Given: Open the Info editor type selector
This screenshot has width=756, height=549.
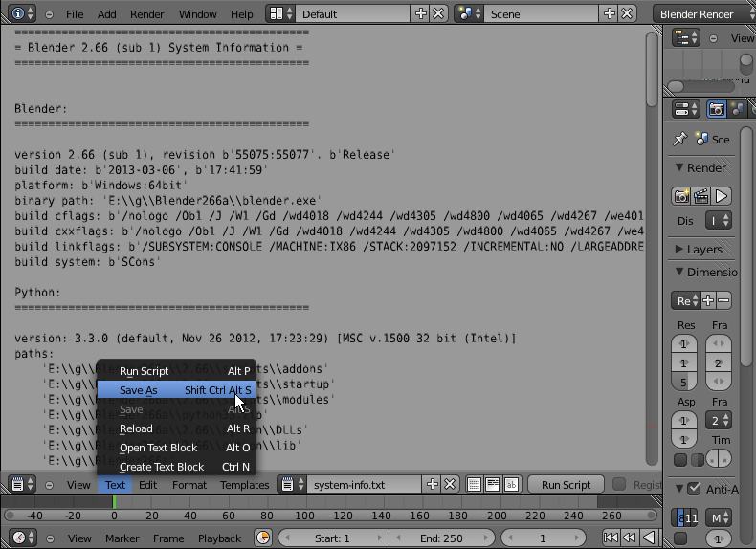Looking at the screenshot, I should click(22, 13).
